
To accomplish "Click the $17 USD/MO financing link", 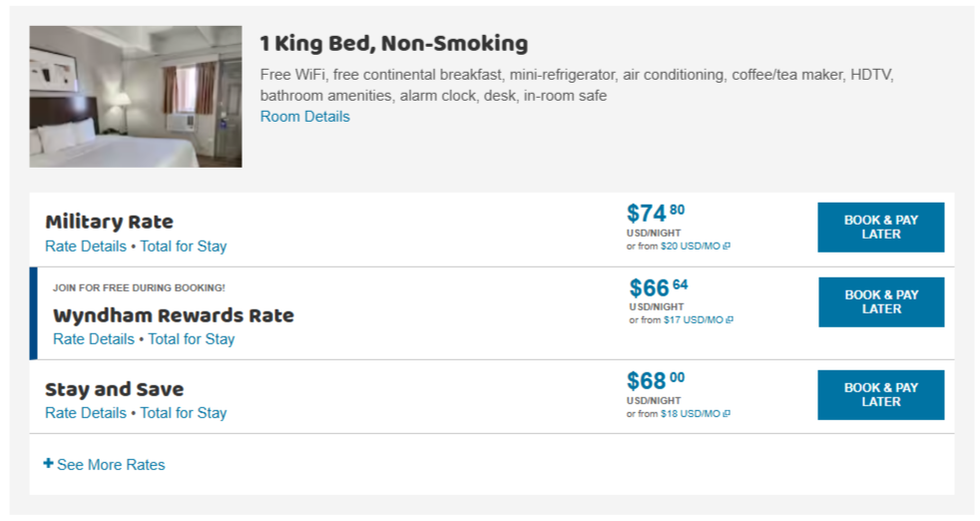I will point(693,320).
